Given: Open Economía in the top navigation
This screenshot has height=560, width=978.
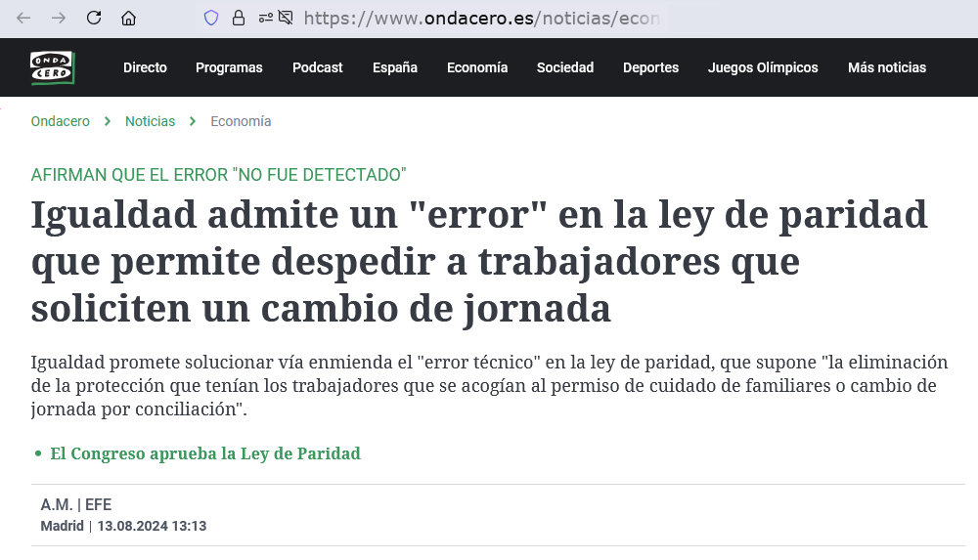Looking at the screenshot, I should [x=476, y=67].
